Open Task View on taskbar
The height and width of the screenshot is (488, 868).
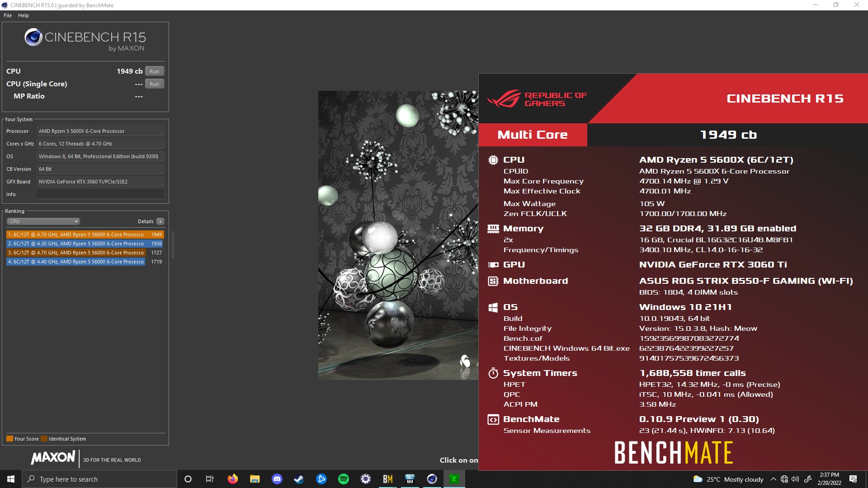210,479
